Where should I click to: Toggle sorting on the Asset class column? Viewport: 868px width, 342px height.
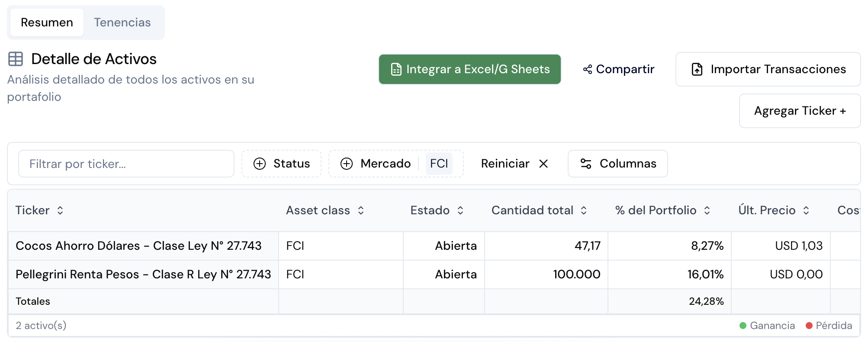click(x=361, y=210)
